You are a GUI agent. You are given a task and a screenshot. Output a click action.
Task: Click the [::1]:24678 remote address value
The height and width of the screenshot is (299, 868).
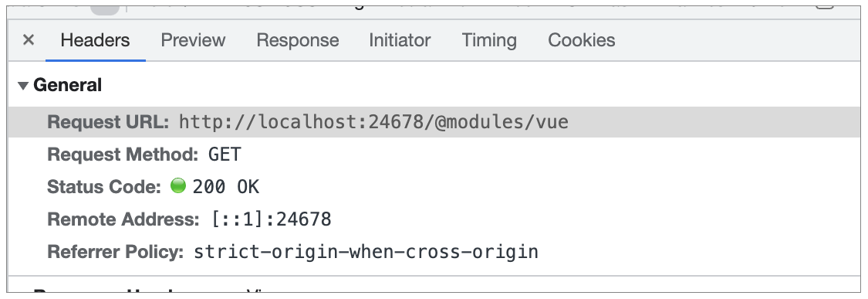tap(272, 219)
